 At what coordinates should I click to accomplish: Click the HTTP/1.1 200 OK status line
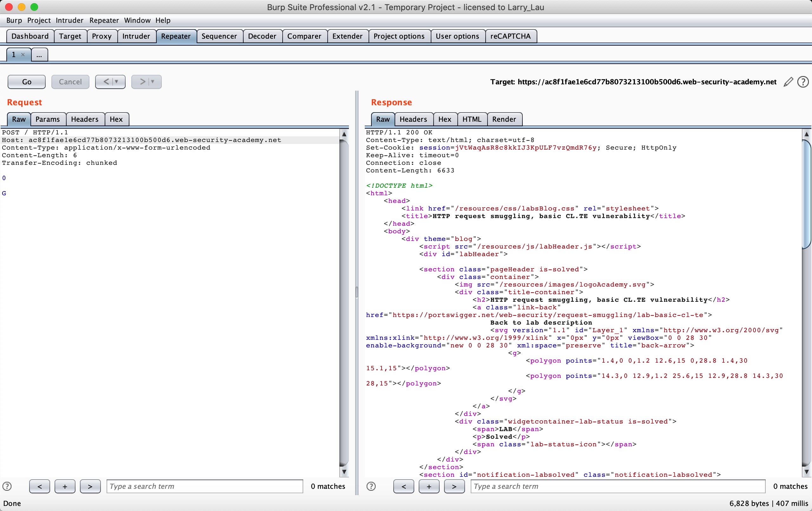tap(399, 132)
